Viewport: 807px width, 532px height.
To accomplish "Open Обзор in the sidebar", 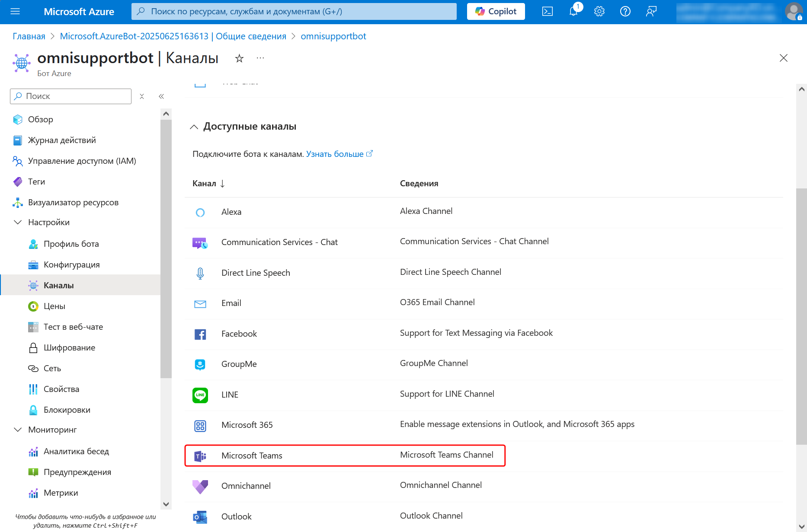I will click(x=41, y=120).
